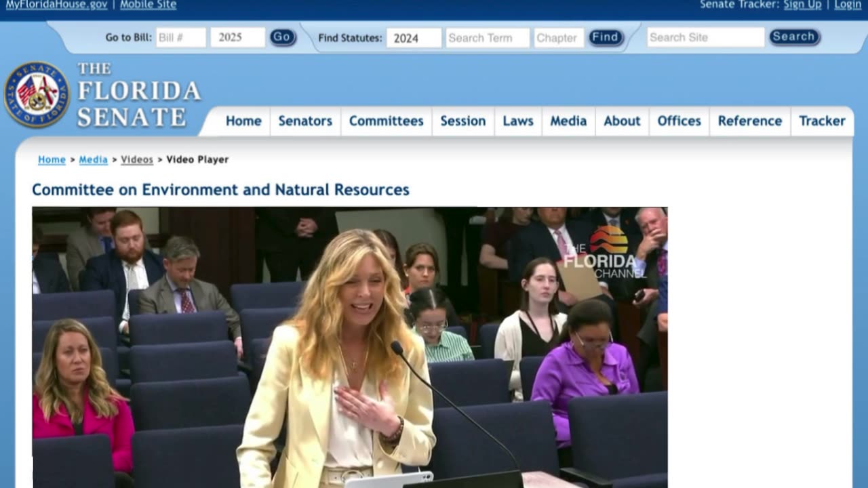Open the Offices navigation tab
The image size is (868, 488).
click(679, 121)
